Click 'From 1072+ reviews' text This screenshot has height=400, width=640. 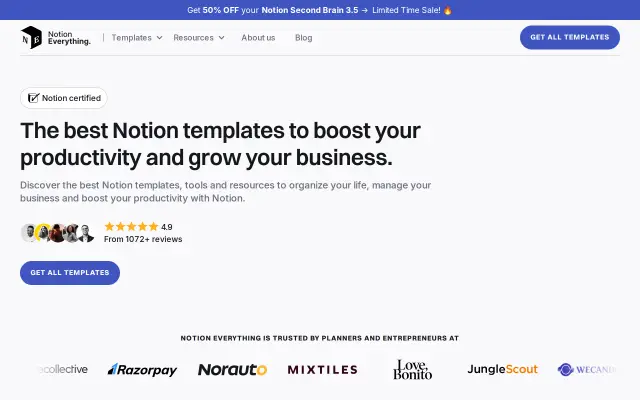[143, 239]
